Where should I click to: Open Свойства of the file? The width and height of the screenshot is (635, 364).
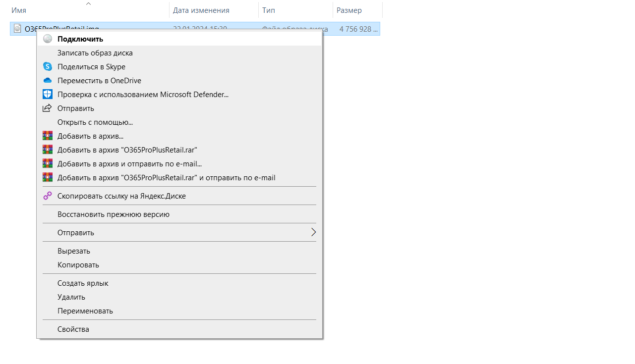pos(73,329)
